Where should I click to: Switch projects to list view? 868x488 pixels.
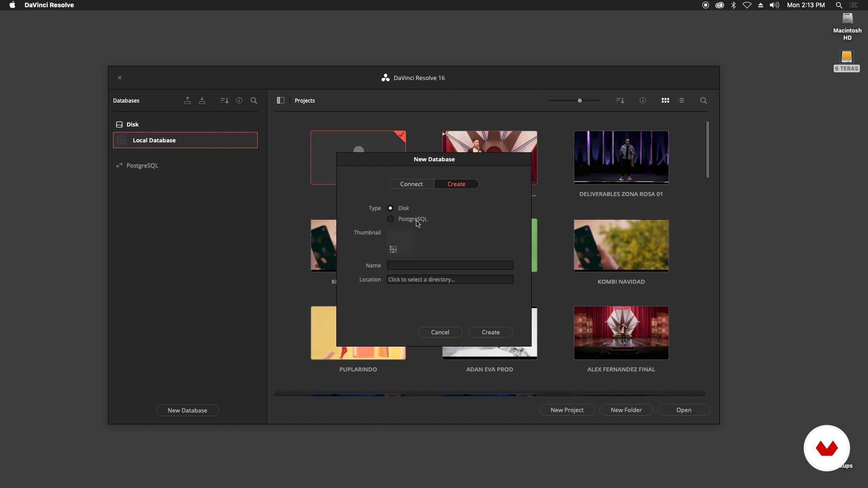[x=681, y=100]
